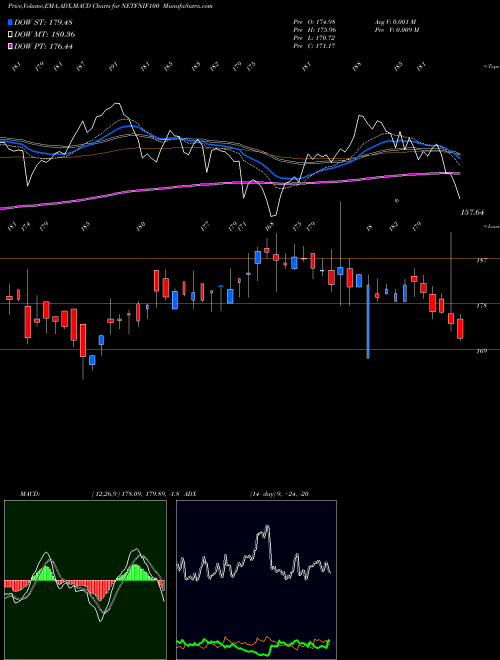Click the 'Pre O: 174.98' value
Screen dimensions: 500x660
click(x=314, y=22)
